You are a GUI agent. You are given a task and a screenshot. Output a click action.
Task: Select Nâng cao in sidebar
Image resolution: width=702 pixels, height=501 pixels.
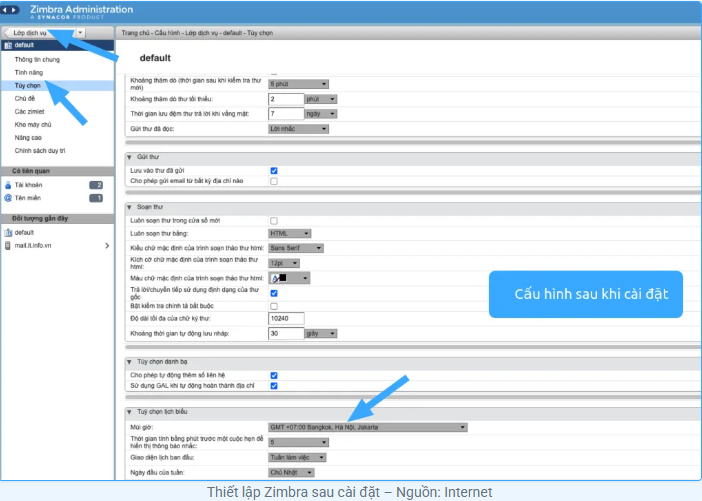pos(28,137)
